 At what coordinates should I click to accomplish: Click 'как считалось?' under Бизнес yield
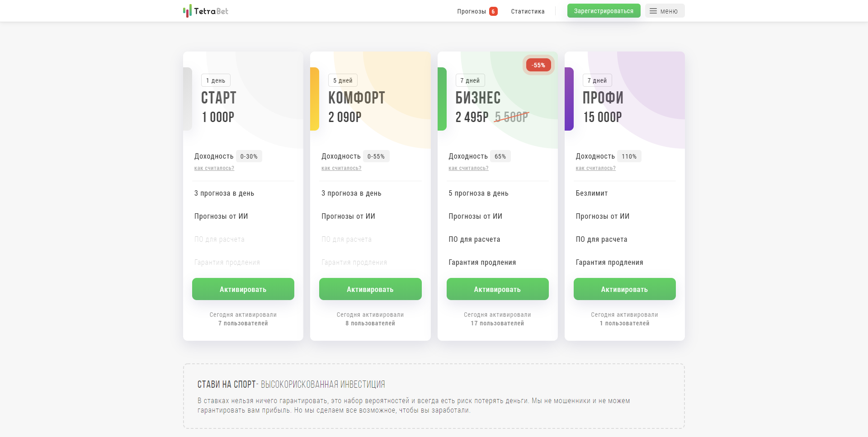tap(468, 168)
